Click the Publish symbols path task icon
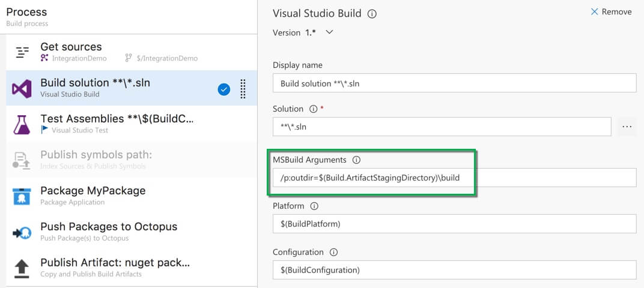This screenshot has width=644, height=288. click(22, 161)
